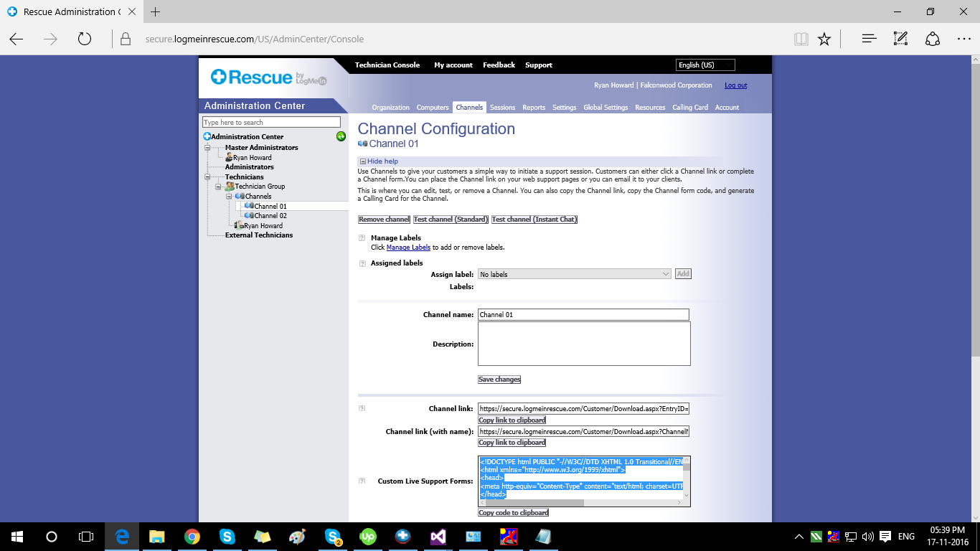This screenshot has height=551, width=980.
Task: Click in the tree search box
Action: click(x=271, y=123)
